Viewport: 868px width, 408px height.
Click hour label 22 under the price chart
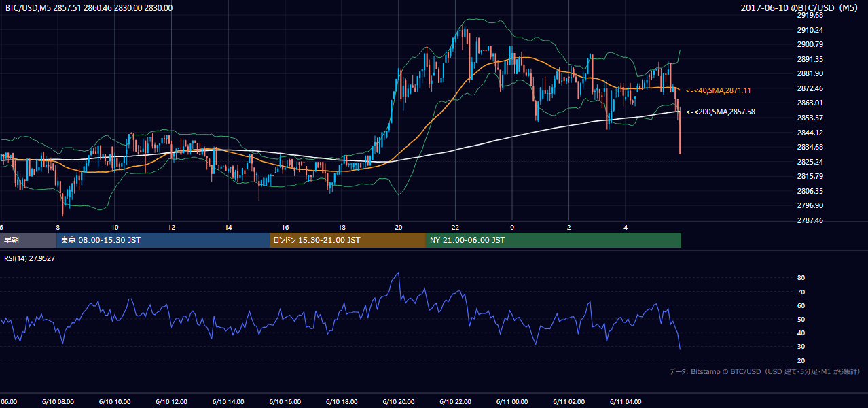click(455, 228)
